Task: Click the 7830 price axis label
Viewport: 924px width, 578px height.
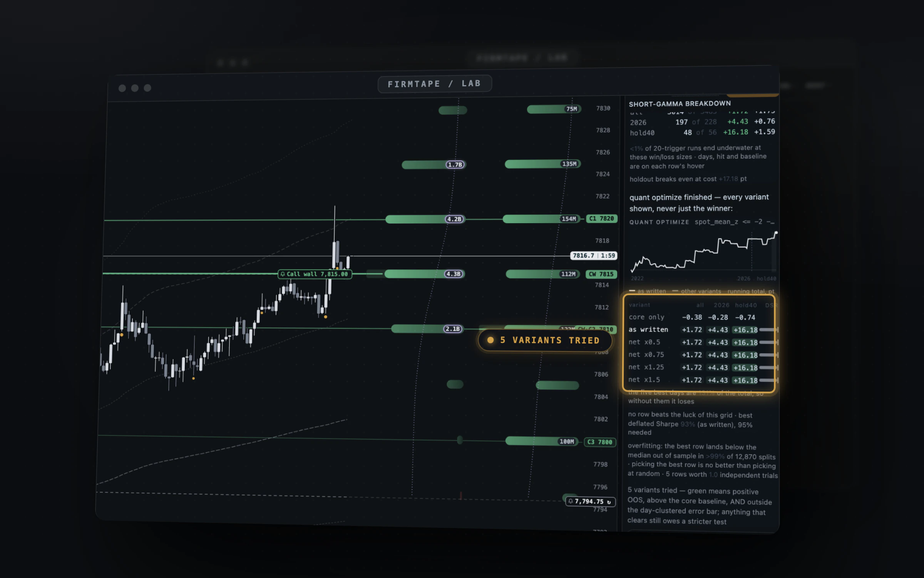Action: point(603,108)
